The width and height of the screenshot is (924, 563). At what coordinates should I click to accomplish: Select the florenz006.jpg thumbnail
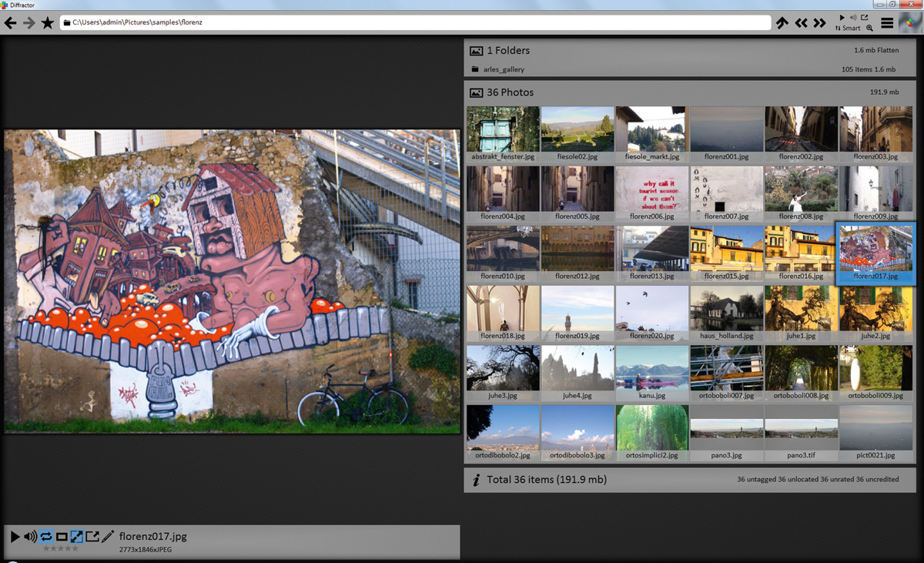(x=651, y=193)
